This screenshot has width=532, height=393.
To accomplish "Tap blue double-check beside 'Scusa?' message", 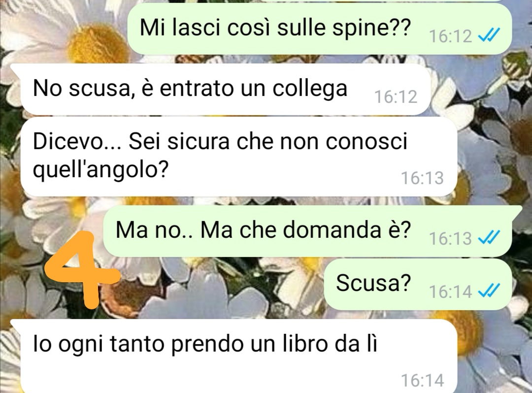I will (489, 291).
